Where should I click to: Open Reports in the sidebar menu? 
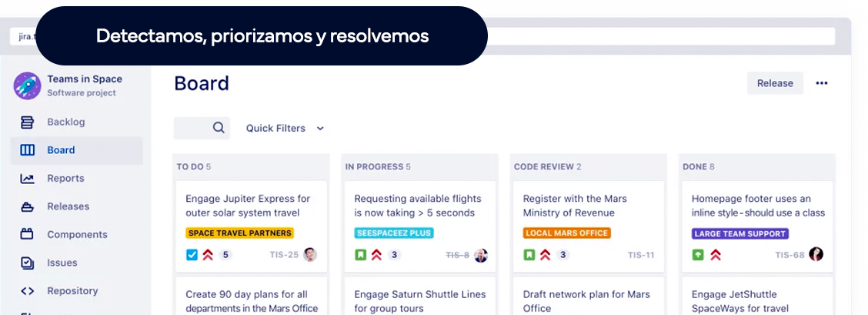(76, 178)
